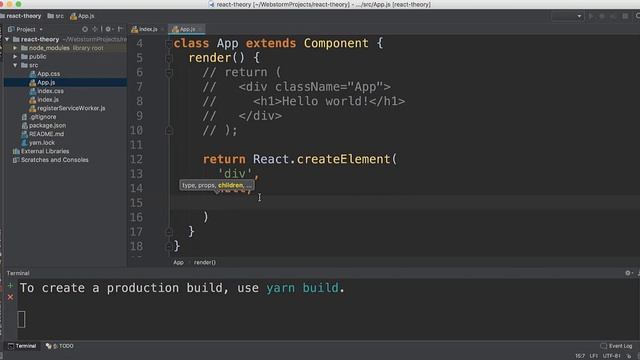
Task: Click the cursor position 15:7 in status bar
Action: tap(580, 356)
